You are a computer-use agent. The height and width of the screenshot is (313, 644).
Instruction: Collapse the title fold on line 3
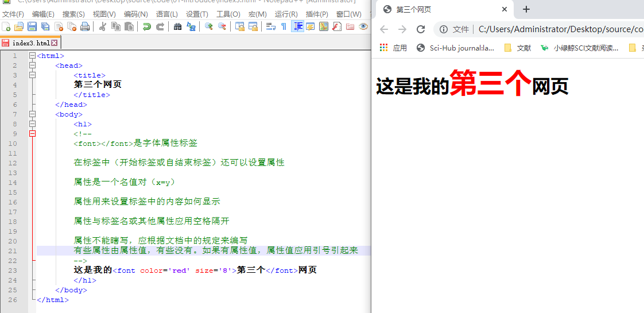(33, 75)
